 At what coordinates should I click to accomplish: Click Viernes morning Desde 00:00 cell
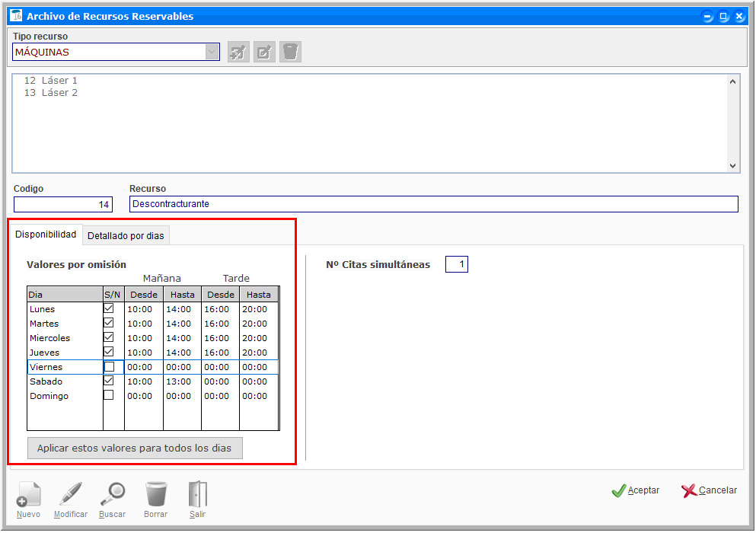[144, 367]
